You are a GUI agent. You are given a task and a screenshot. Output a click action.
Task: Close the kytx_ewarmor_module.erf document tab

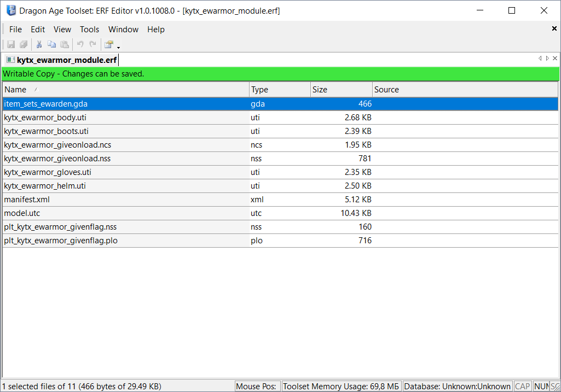555,58
